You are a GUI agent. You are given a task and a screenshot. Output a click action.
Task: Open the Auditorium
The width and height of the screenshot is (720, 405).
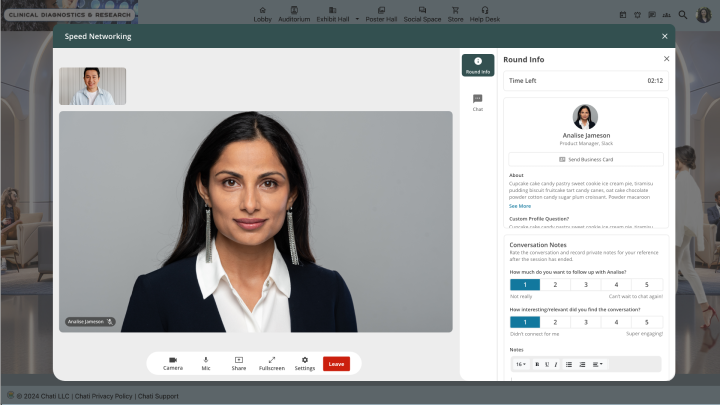tap(294, 15)
